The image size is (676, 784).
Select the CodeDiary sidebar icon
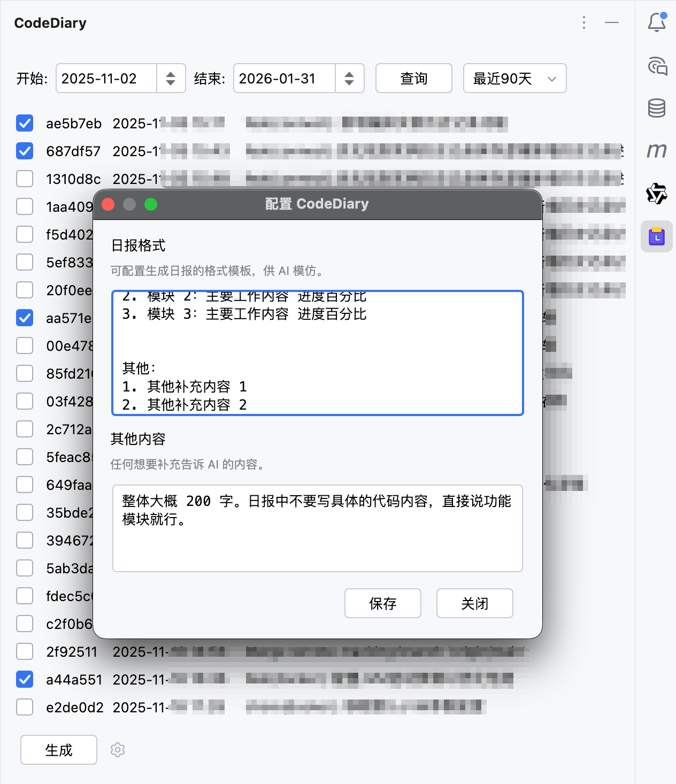(x=657, y=236)
